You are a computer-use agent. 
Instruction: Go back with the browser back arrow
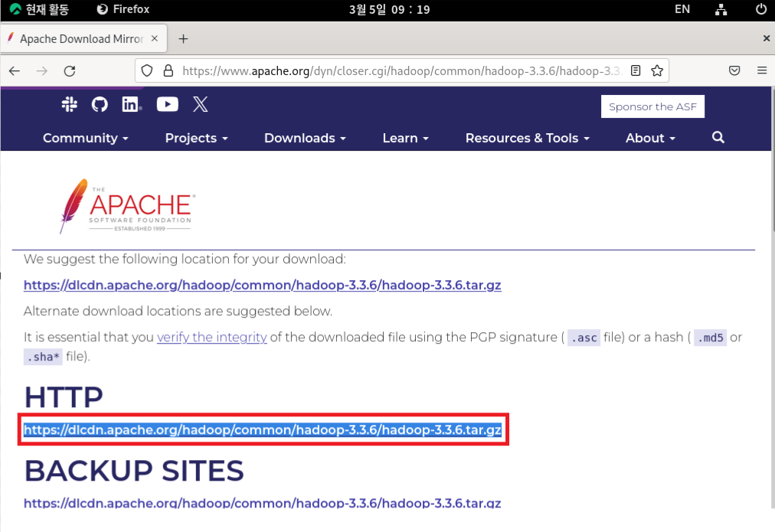15,70
